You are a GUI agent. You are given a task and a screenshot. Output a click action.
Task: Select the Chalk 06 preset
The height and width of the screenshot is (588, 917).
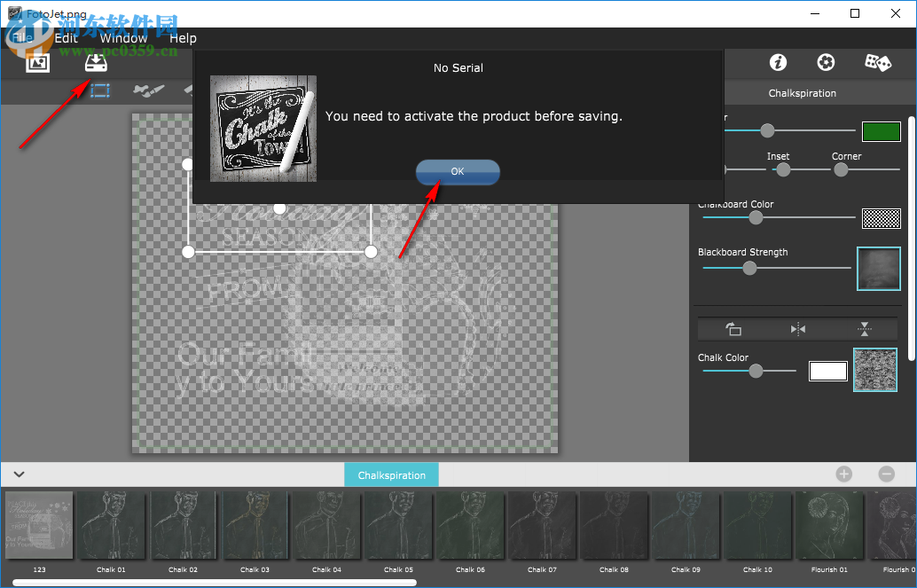coord(470,525)
